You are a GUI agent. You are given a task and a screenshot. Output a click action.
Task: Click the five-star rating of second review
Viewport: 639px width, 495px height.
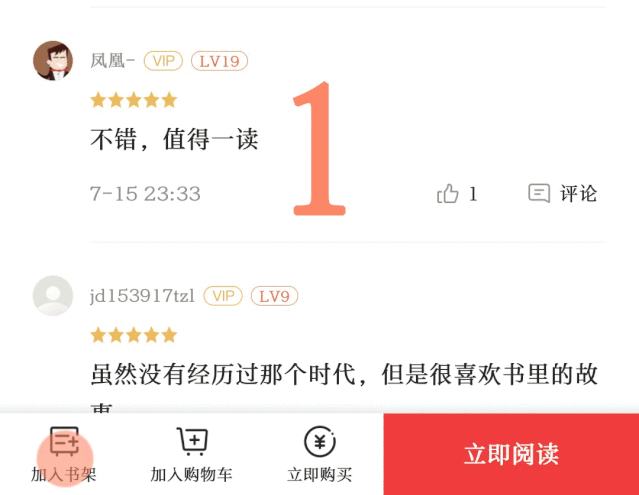(134, 335)
